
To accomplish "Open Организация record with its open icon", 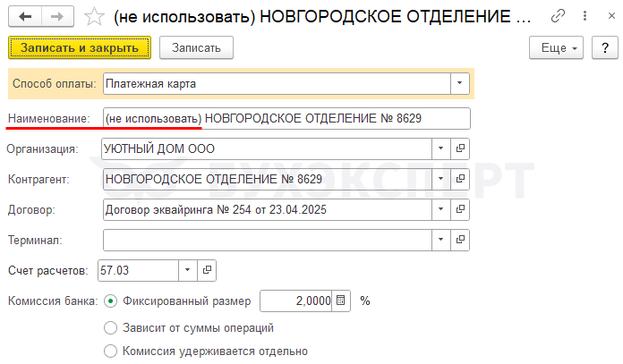I will 460,148.
